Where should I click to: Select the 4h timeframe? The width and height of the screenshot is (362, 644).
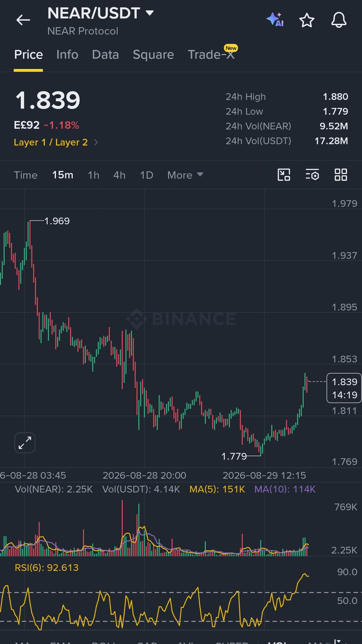pyautogui.click(x=119, y=175)
